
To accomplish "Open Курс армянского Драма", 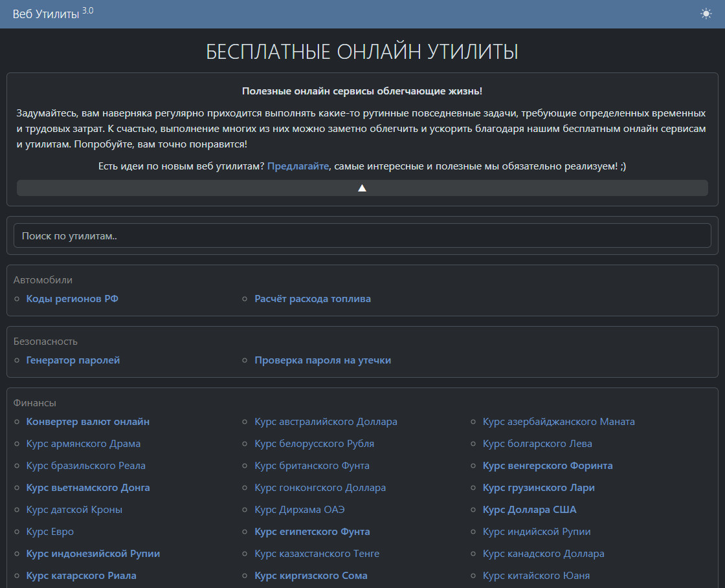I will click(x=84, y=444).
